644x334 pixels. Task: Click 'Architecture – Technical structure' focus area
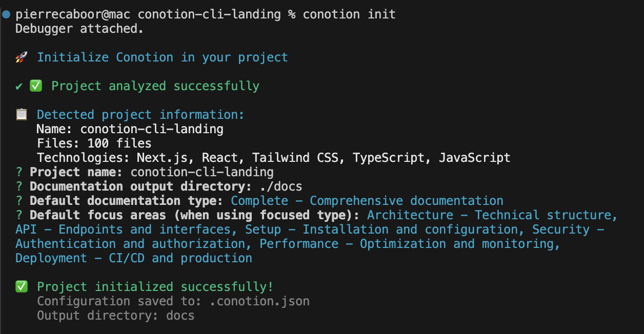coord(491,215)
